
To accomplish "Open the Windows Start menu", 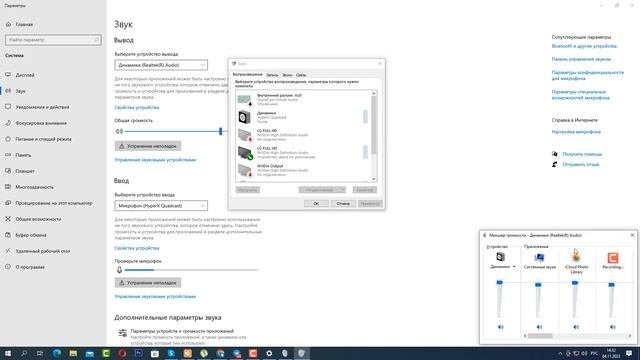I will point(7,353).
